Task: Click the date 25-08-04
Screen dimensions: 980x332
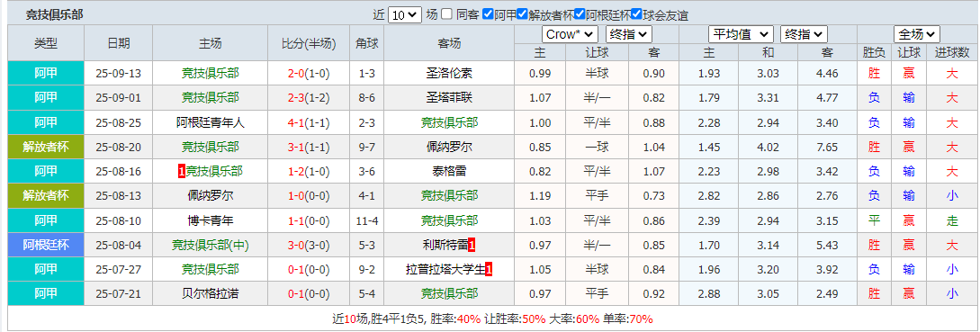Action: [119, 245]
